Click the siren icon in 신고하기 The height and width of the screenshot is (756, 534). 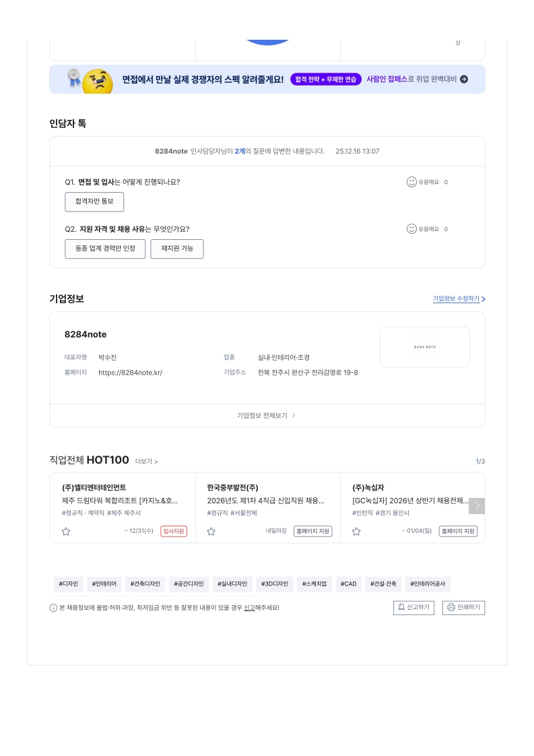(402, 607)
